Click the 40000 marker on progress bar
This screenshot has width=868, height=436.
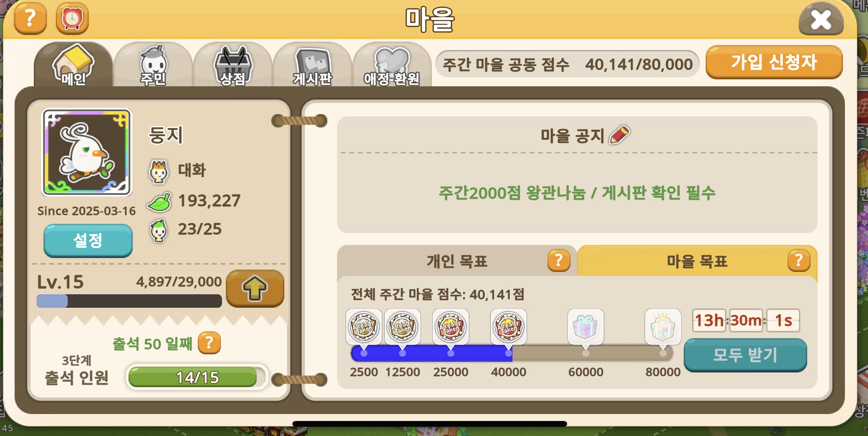point(508,353)
